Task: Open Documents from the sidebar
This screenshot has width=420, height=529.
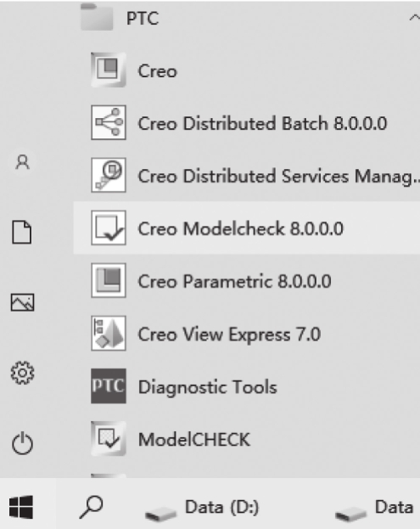Action: (x=22, y=232)
